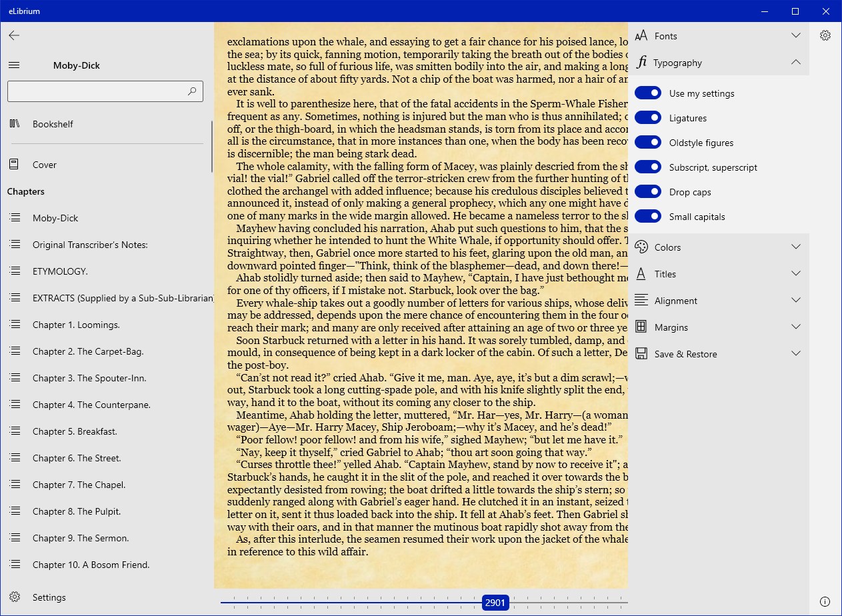Collapse the Typography section chevron

795,62
